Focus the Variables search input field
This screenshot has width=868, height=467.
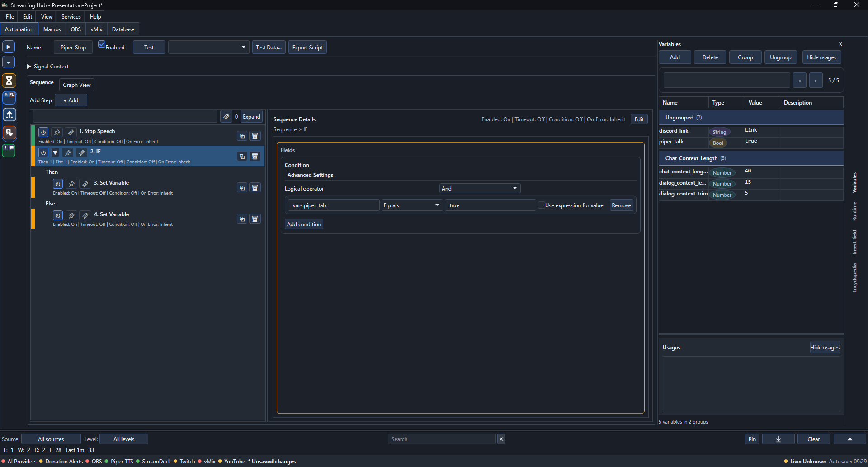[x=726, y=80]
